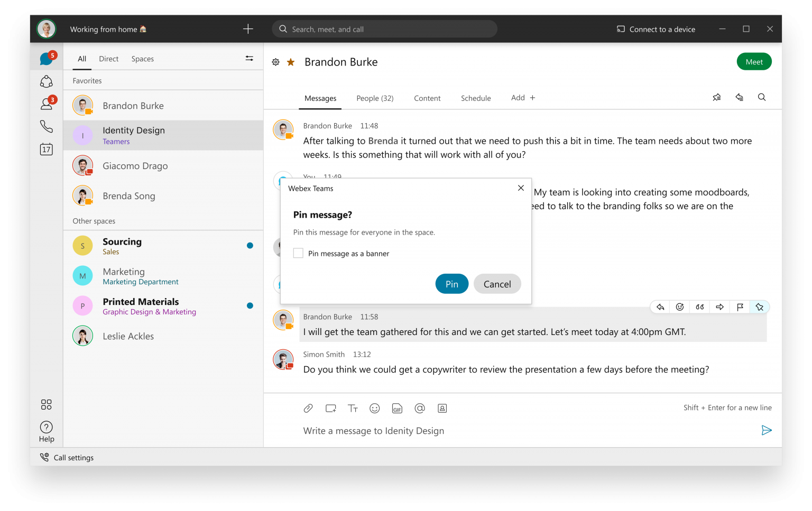Unfavorite Brandon Burke via the star
812x511 pixels.
(290, 62)
